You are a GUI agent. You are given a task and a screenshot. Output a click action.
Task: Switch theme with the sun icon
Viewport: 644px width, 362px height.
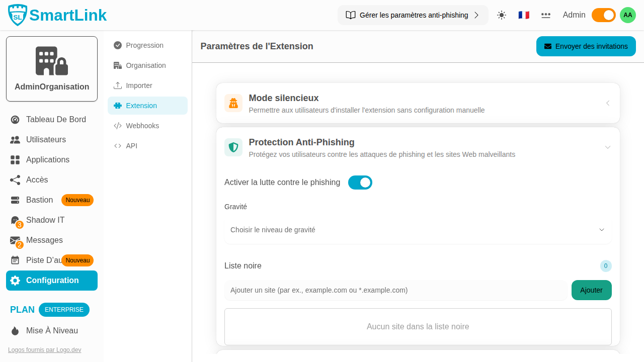(502, 15)
